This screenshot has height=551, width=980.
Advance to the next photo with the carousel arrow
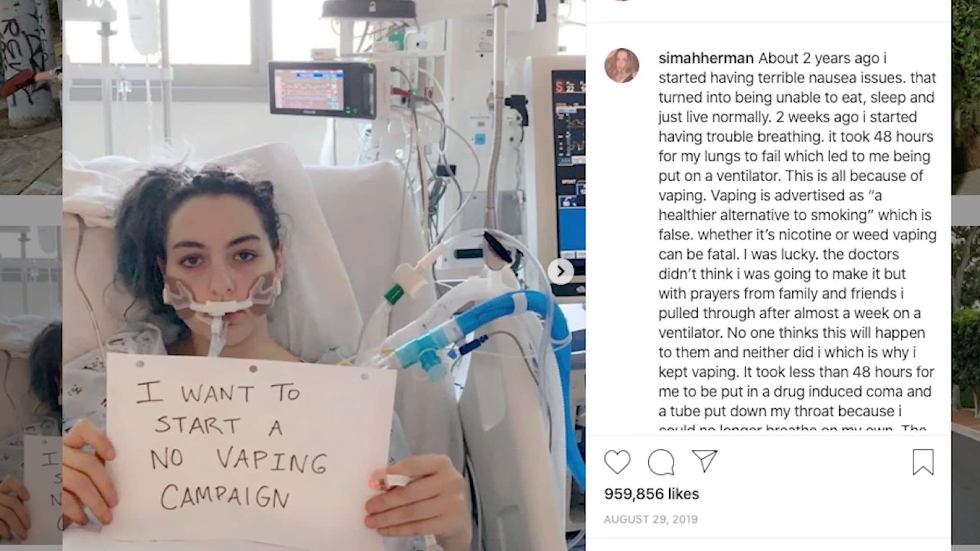coord(560,271)
